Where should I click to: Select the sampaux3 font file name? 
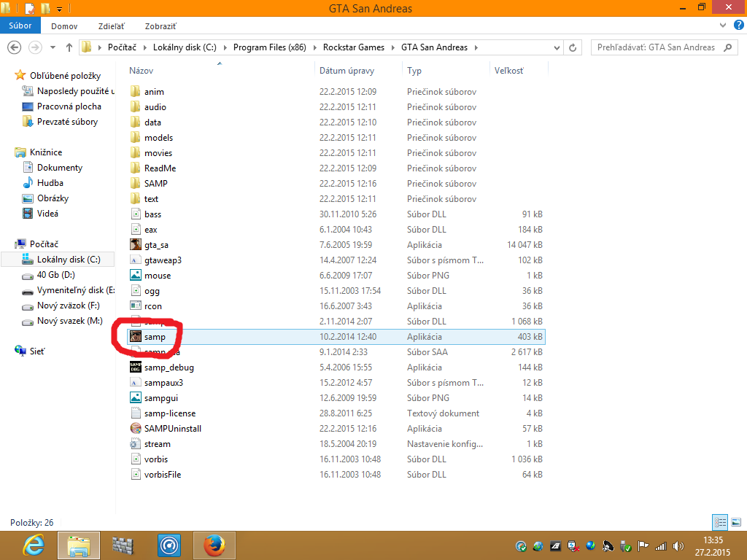coord(163,382)
